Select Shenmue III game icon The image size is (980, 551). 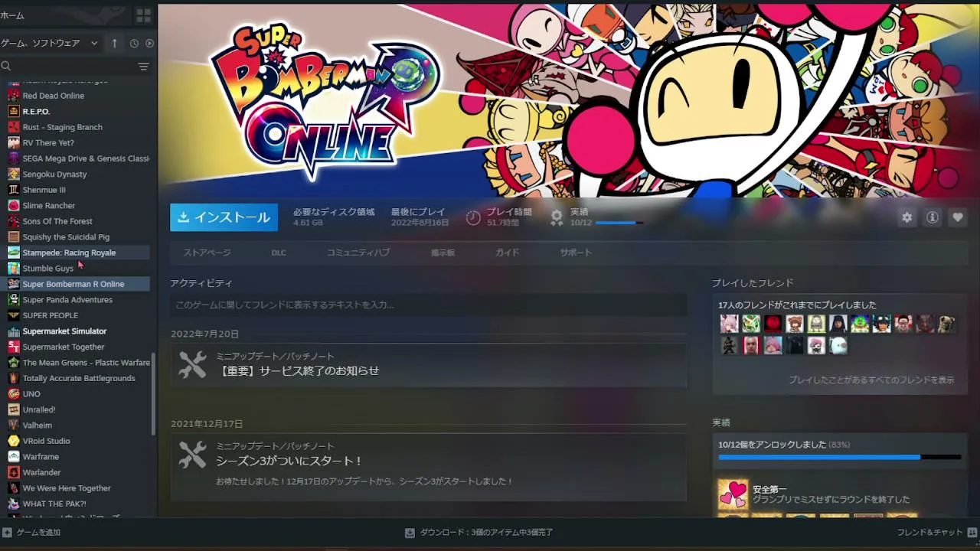pos(13,190)
